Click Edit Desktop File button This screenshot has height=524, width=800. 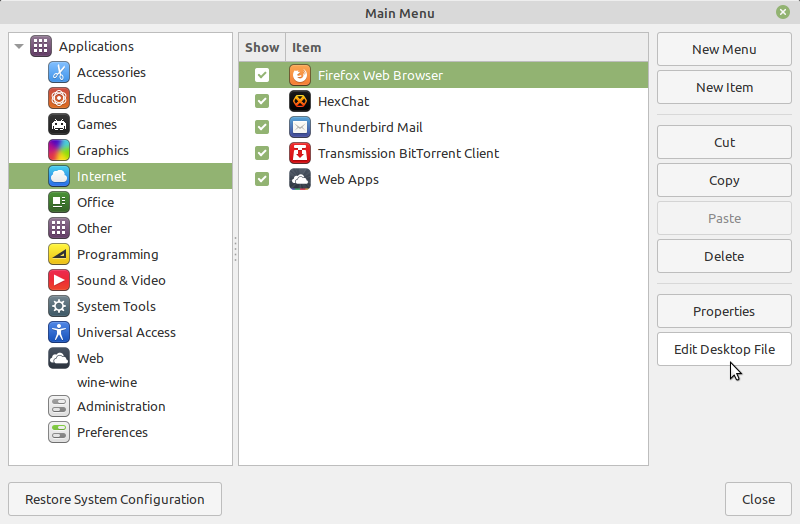coord(724,349)
